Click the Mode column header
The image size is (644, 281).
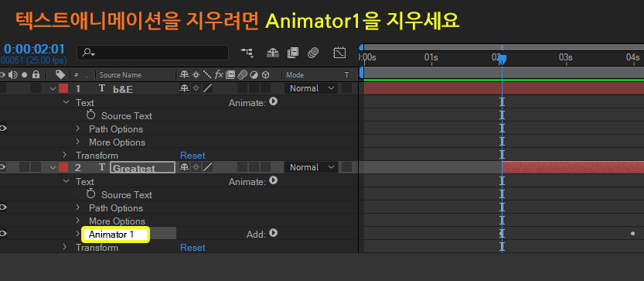pyautogui.click(x=295, y=75)
